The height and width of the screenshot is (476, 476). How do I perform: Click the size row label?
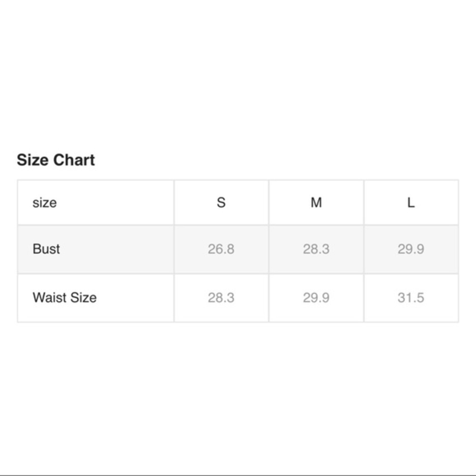[45, 203]
